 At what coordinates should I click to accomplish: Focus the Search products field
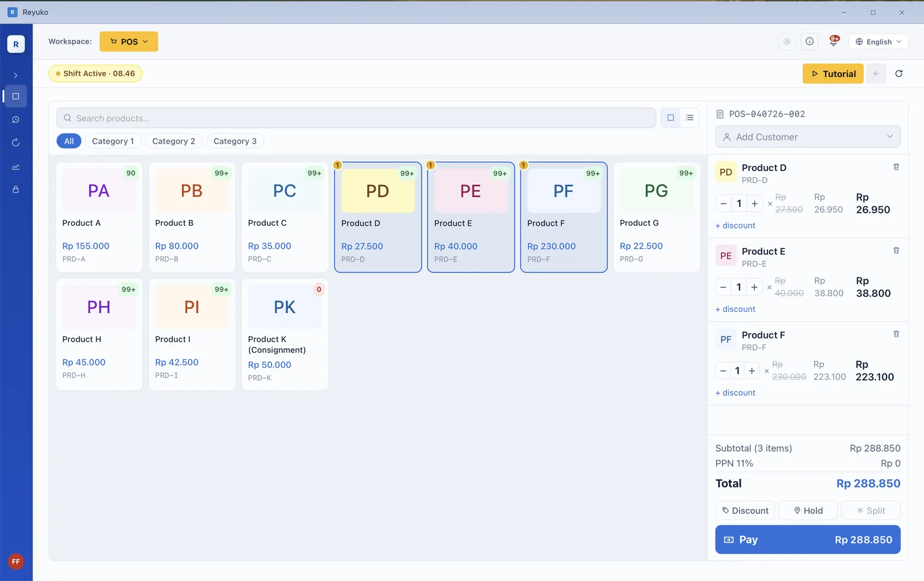356,118
